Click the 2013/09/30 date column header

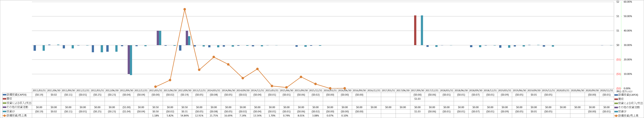(185, 91)
